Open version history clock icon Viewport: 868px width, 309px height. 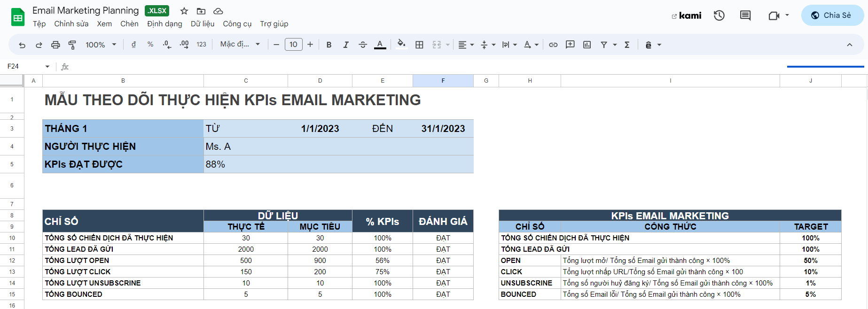tap(719, 15)
